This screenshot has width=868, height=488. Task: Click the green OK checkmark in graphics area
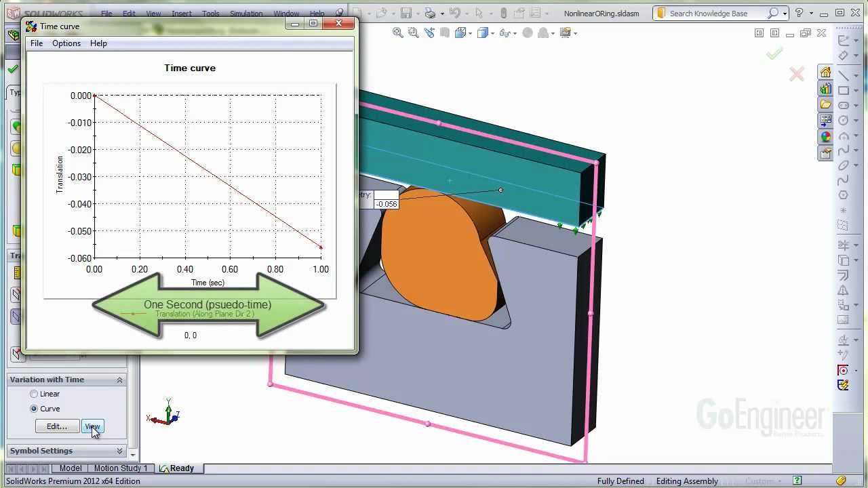(x=774, y=53)
